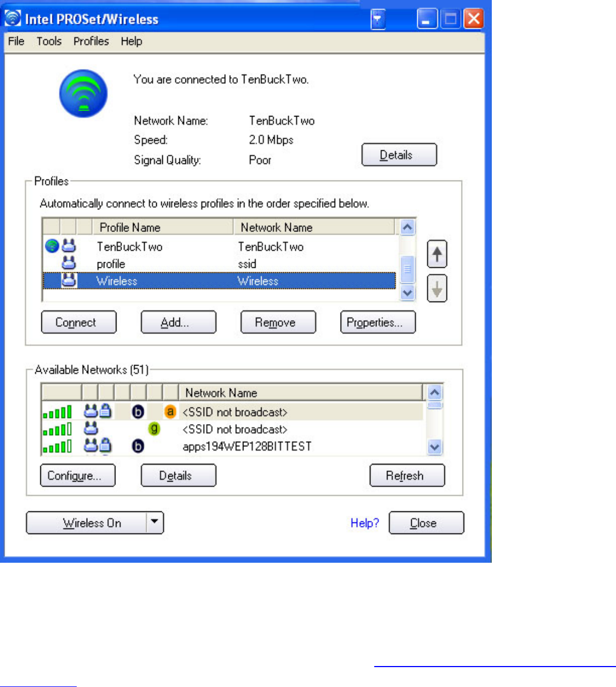Select the TenBuckTwo profile row
Image resolution: width=616 pixels, height=687 pixels.
click(220, 246)
